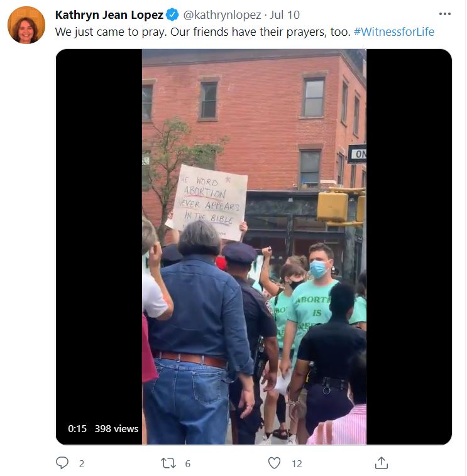Click the Kathryn Jean Lopez display name
467x476 pixels.
pos(109,15)
